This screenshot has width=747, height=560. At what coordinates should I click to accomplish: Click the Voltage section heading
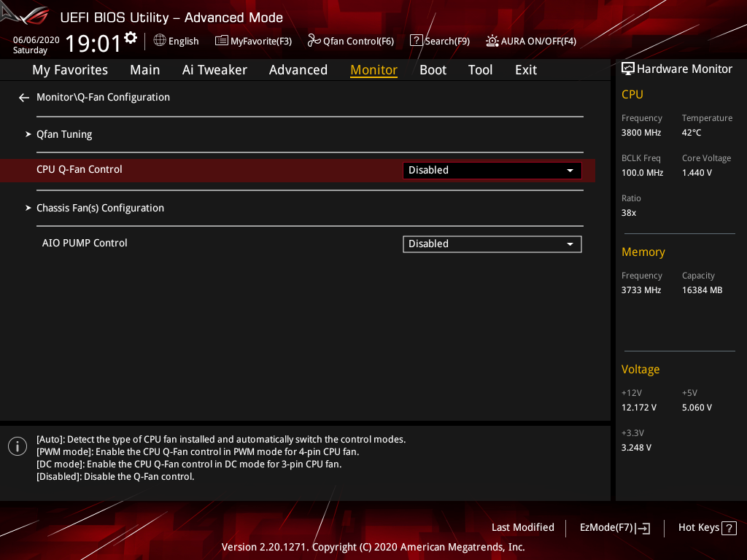point(640,370)
